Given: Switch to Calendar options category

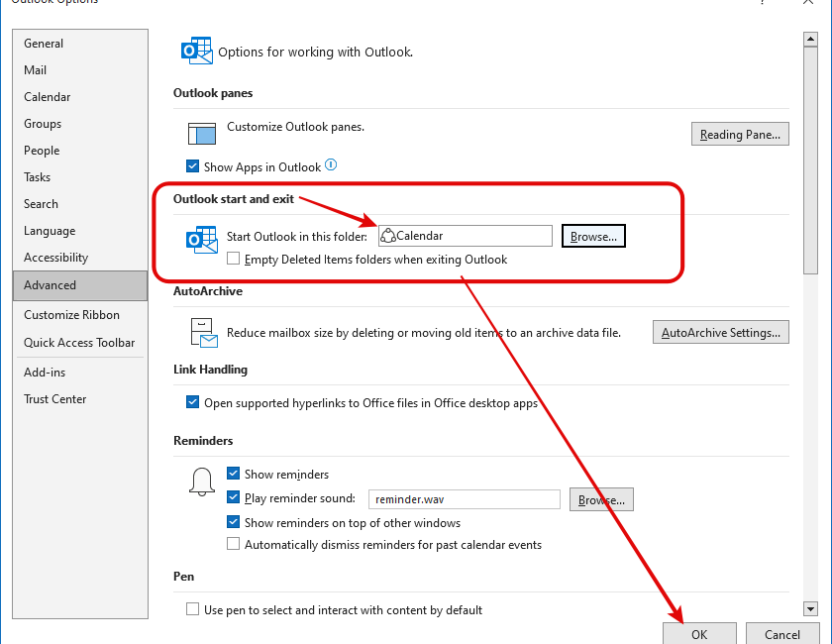Looking at the screenshot, I should pos(80,97).
